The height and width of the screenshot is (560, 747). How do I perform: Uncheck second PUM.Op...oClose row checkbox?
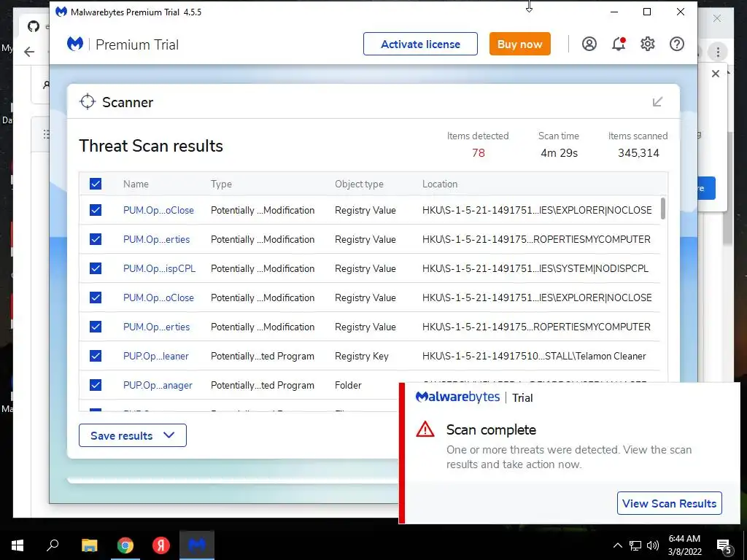[x=96, y=297]
